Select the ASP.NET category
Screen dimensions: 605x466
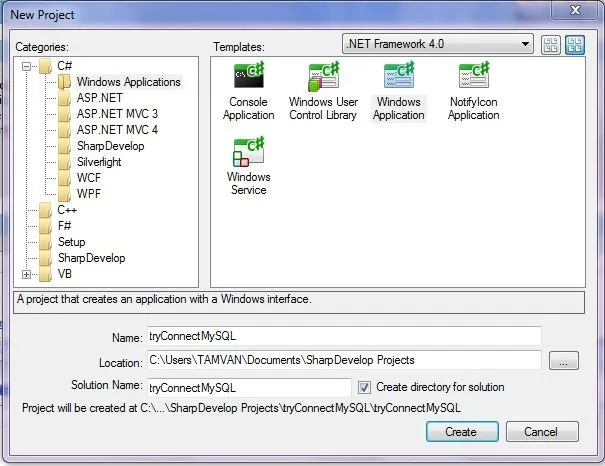[x=100, y=98]
